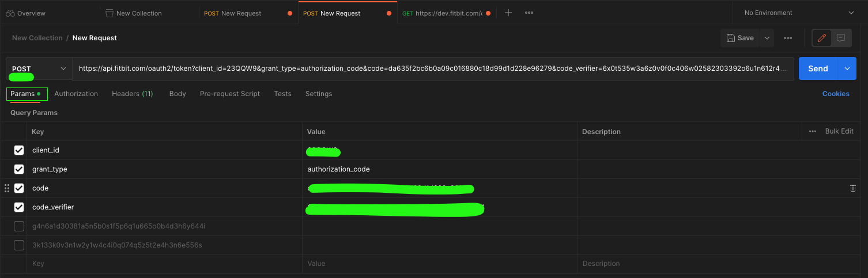Click the collection icon on New Collection tab
The image size is (868, 278).
click(x=110, y=13)
